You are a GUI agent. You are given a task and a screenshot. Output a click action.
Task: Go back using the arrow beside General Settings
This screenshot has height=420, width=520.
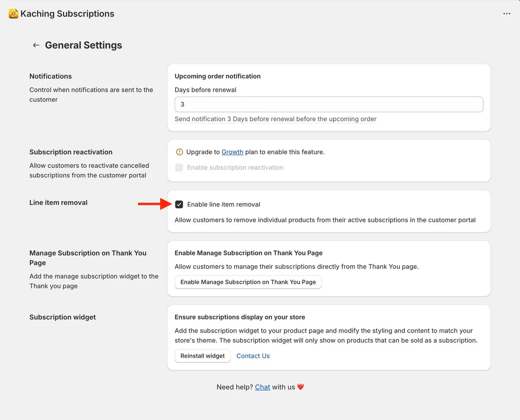pos(36,45)
